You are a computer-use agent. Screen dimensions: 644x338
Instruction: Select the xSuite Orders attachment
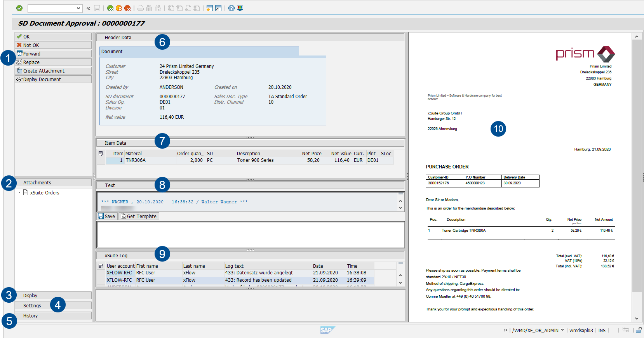tap(45, 192)
